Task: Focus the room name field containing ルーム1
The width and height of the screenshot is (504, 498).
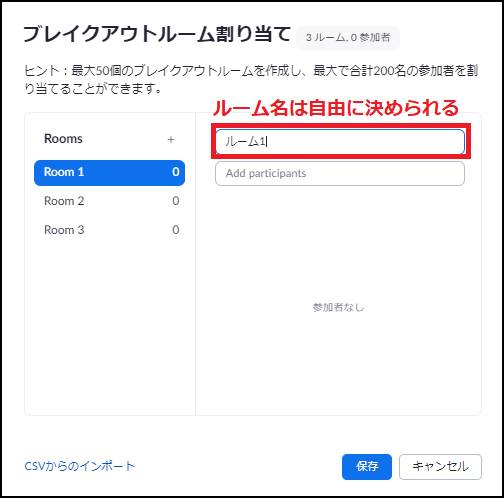Action: [340, 142]
